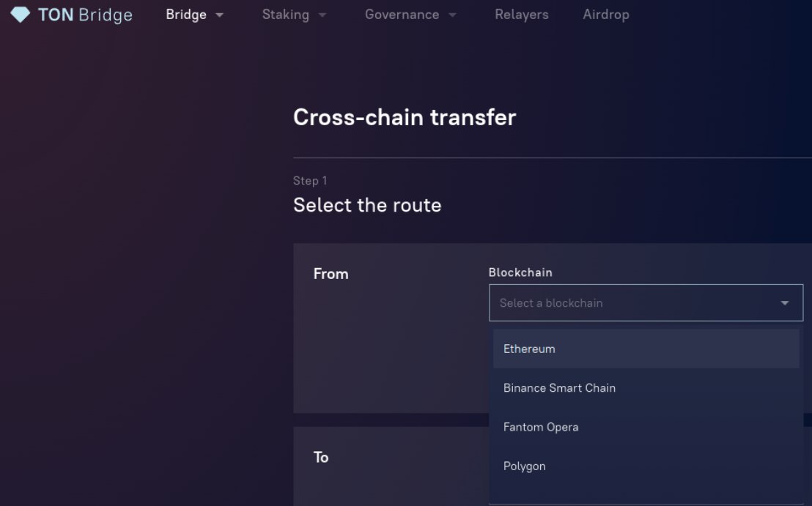This screenshot has height=506, width=812.
Task: Click the From section label
Action: (x=331, y=274)
